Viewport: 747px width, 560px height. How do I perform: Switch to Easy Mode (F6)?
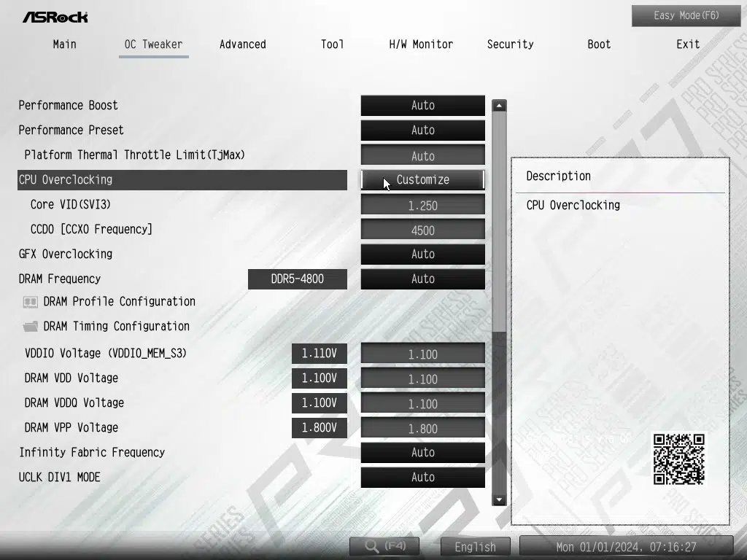click(x=686, y=16)
